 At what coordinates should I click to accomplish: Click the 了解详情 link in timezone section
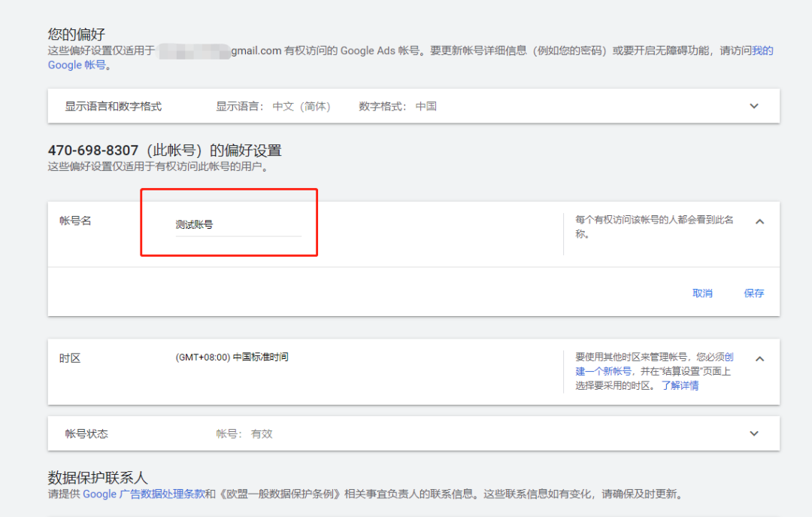680,385
